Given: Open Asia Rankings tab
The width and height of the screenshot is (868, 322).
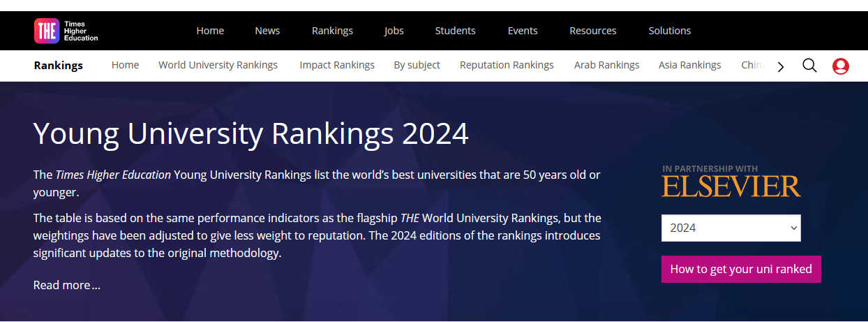Looking at the screenshot, I should [689, 65].
